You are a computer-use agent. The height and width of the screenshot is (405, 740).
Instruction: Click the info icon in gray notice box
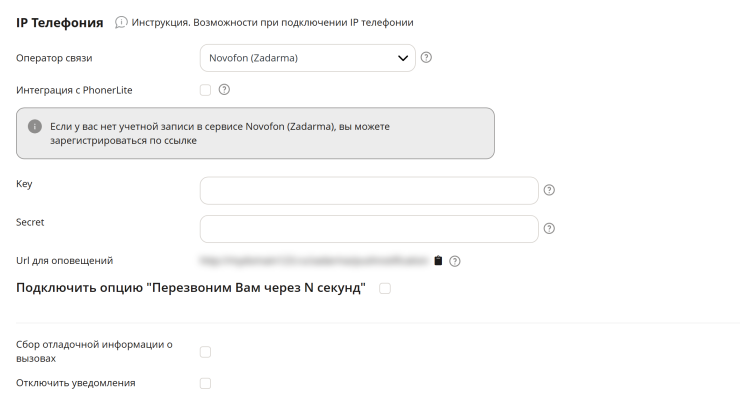pyautogui.click(x=34, y=126)
